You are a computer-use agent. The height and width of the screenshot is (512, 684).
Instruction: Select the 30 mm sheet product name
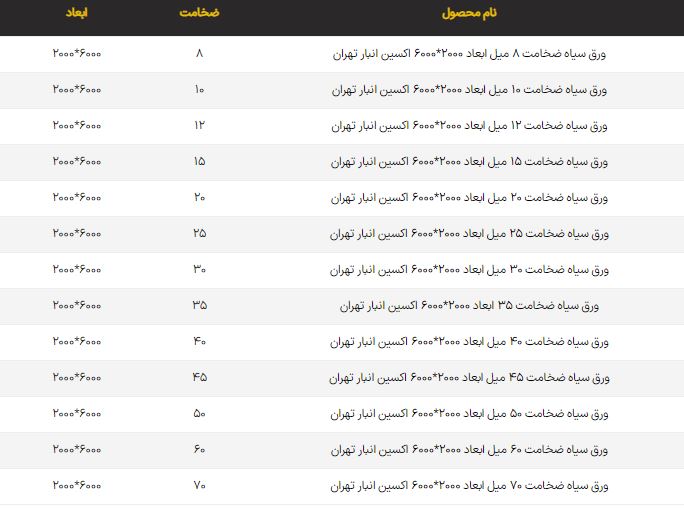coord(468,270)
